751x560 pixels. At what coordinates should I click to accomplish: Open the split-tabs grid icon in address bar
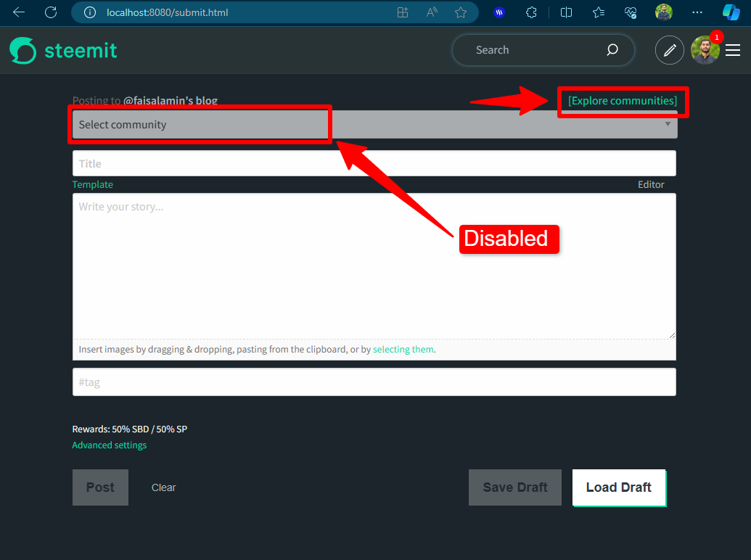point(403,12)
